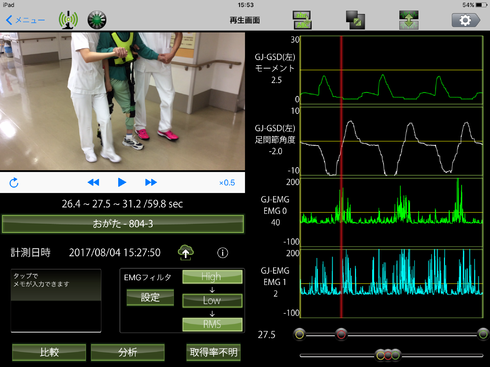Select the おがた - 804-3 record bar
The height and width of the screenshot is (367, 490).
pos(123,224)
